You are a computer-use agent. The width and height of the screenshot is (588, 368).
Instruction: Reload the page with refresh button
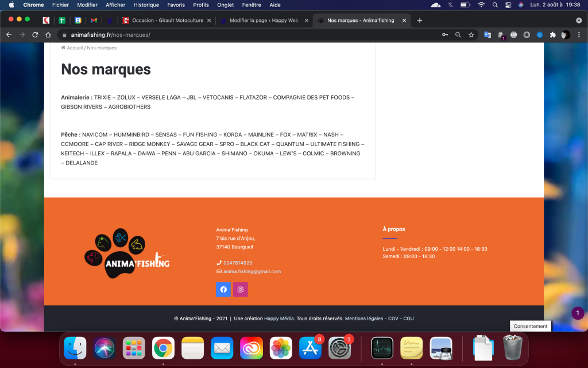click(35, 34)
